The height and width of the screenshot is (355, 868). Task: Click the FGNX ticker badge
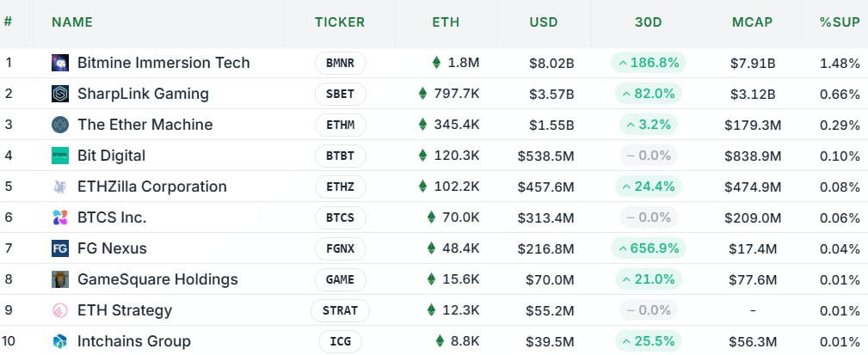click(341, 248)
